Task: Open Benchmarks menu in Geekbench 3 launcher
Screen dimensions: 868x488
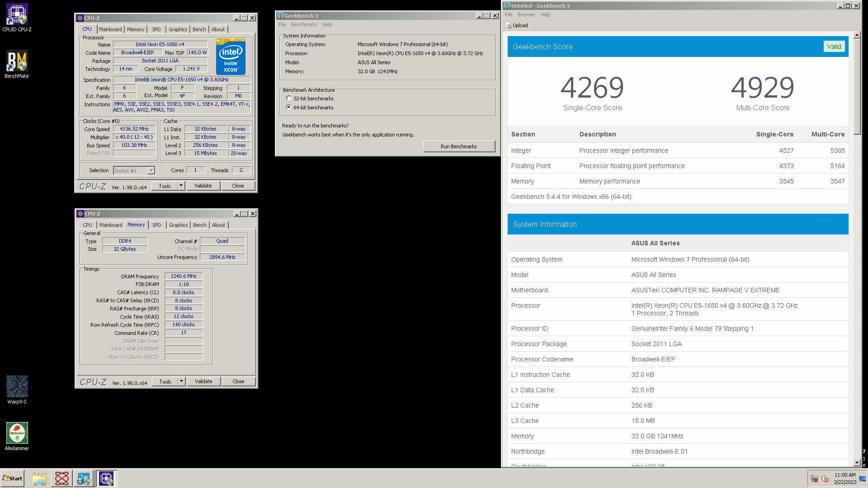Action: tap(304, 24)
